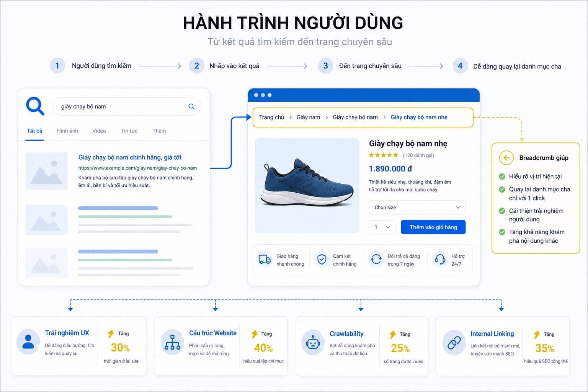The image size is (588, 392).
Task: Click the example.com giay-chay-bo-nam URL
Action: tap(138, 168)
